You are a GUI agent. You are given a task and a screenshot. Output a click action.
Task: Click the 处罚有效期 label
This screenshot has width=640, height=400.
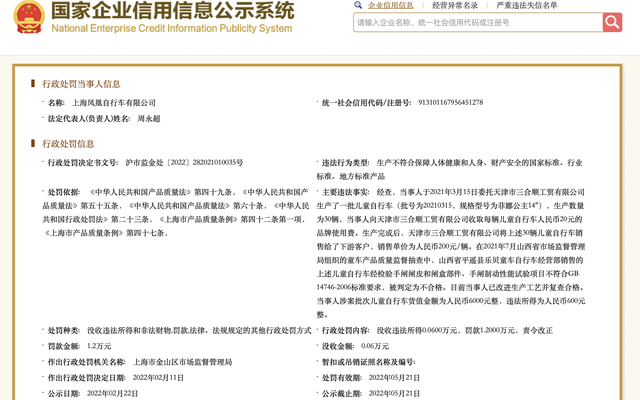(342, 378)
